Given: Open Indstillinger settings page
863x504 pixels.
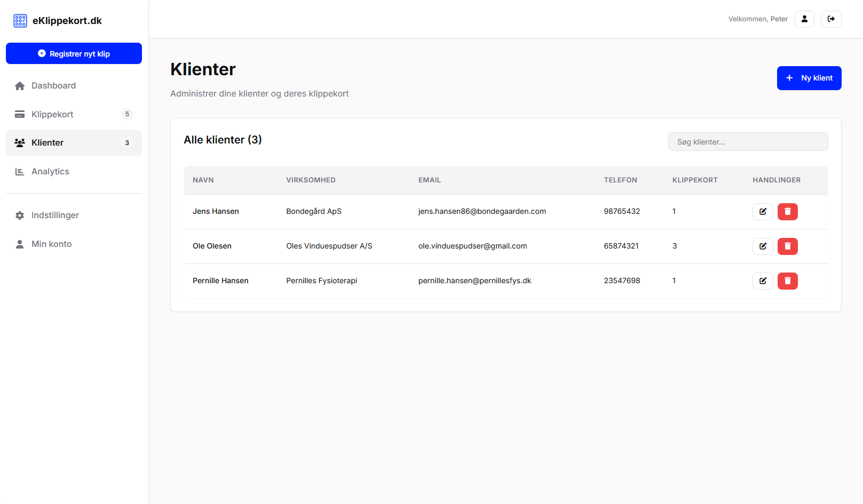Looking at the screenshot, I should pos(55,215).
